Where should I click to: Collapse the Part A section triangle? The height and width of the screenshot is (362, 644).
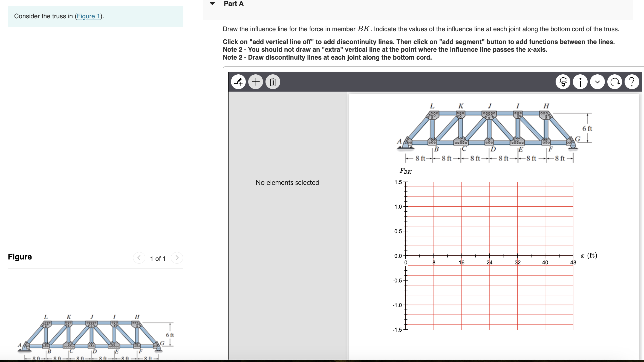tap(212, 4)
